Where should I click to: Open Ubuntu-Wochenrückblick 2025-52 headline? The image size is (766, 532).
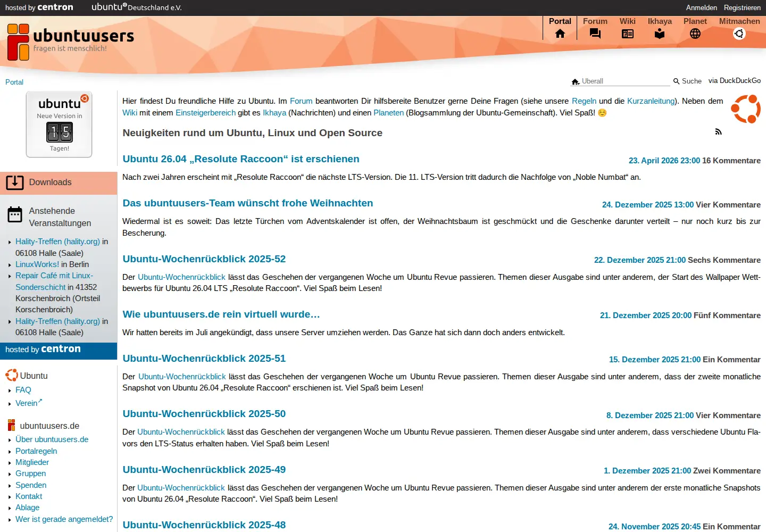tap(204, 259)
